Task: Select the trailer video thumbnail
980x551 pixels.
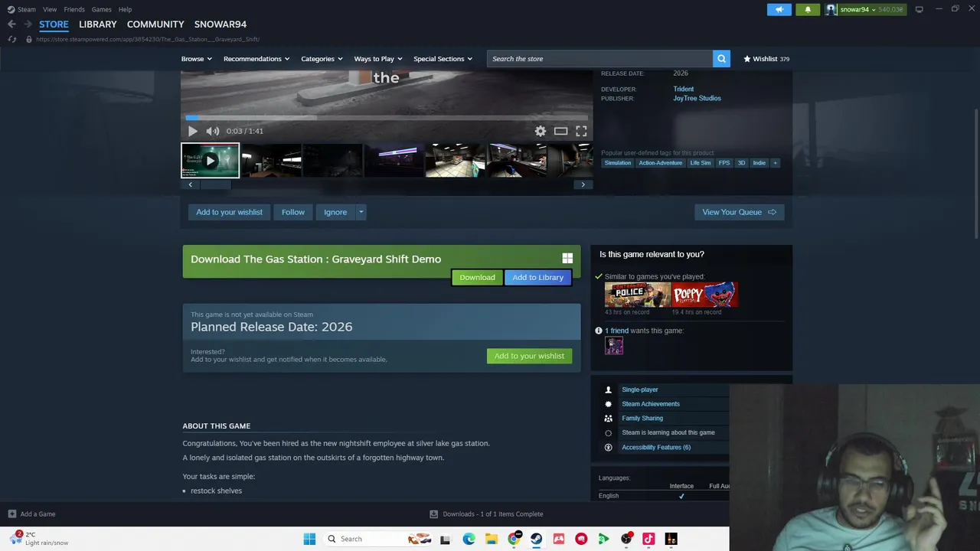Action: pos(210,161)
